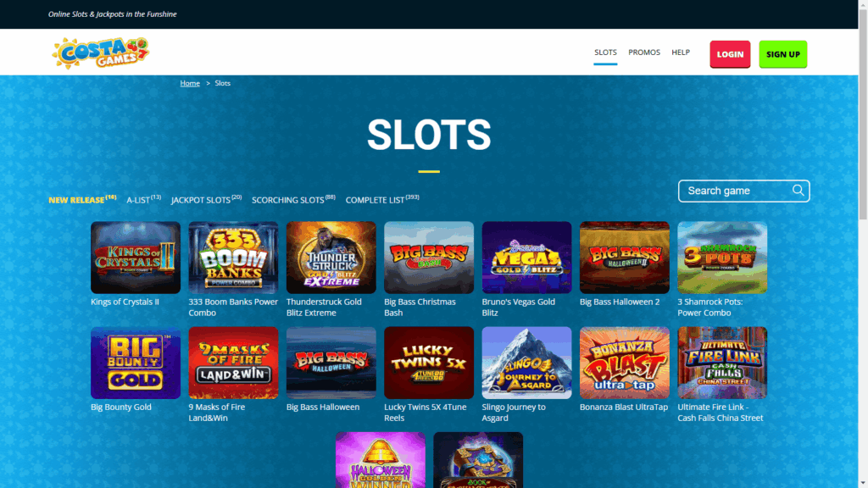Select Big Bass Christmas Bash thumbnail
868x488 pixels.
(x=429, y=258)
